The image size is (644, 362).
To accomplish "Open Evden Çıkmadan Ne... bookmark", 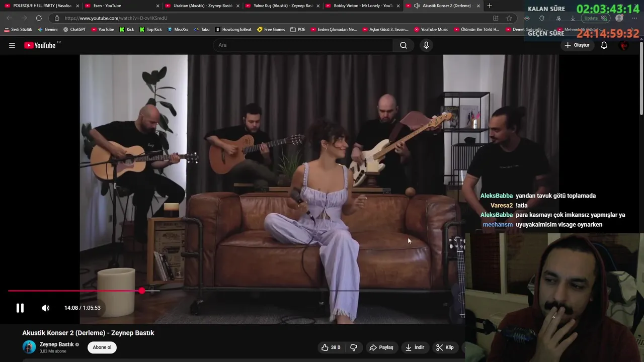I will point(334,30).
